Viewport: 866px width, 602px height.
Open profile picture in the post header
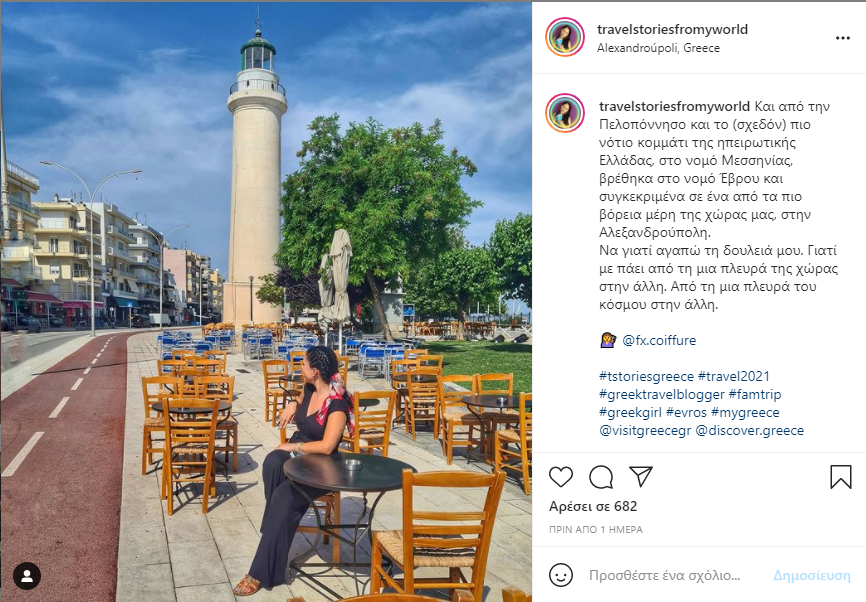pyautogui.click(x=565, y=38)
